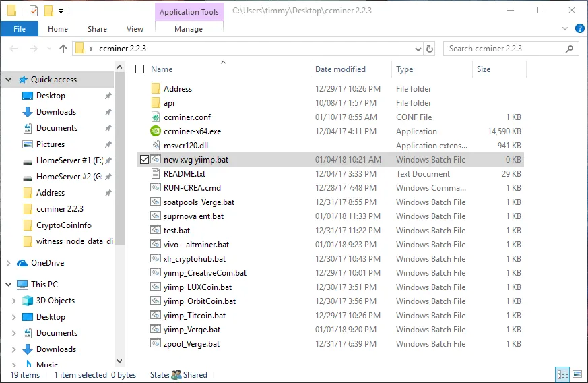The width and height of the screenshot is (588, 383).
Task: Expand Desktop under This PC
Action: pos(14,317)
